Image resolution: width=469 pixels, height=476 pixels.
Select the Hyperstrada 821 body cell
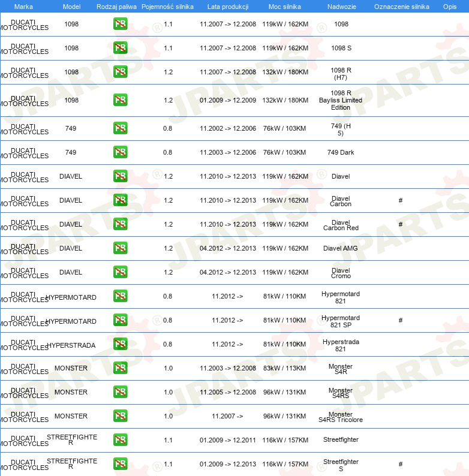341,345
